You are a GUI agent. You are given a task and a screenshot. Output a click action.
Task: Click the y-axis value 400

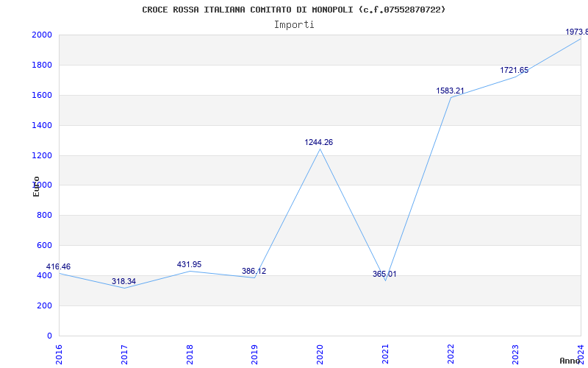[45, 275]
